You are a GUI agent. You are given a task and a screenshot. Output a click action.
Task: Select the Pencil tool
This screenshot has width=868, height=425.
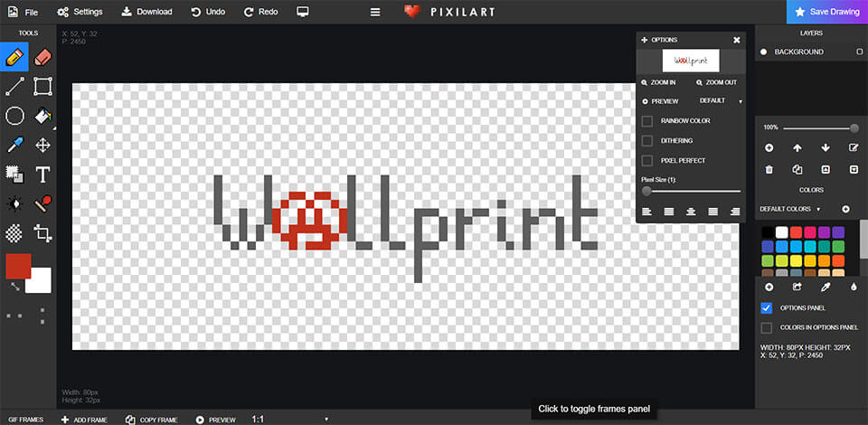click(x=14, y=57)
